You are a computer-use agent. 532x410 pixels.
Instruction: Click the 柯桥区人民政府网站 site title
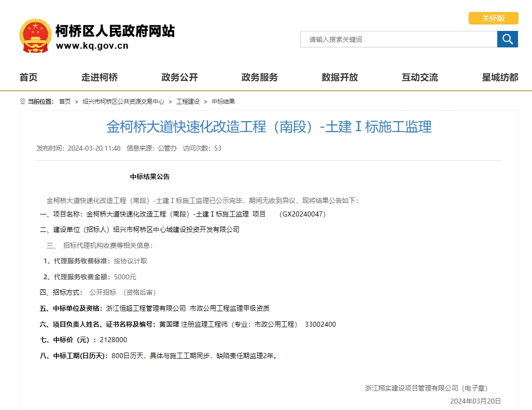[115, 31]
